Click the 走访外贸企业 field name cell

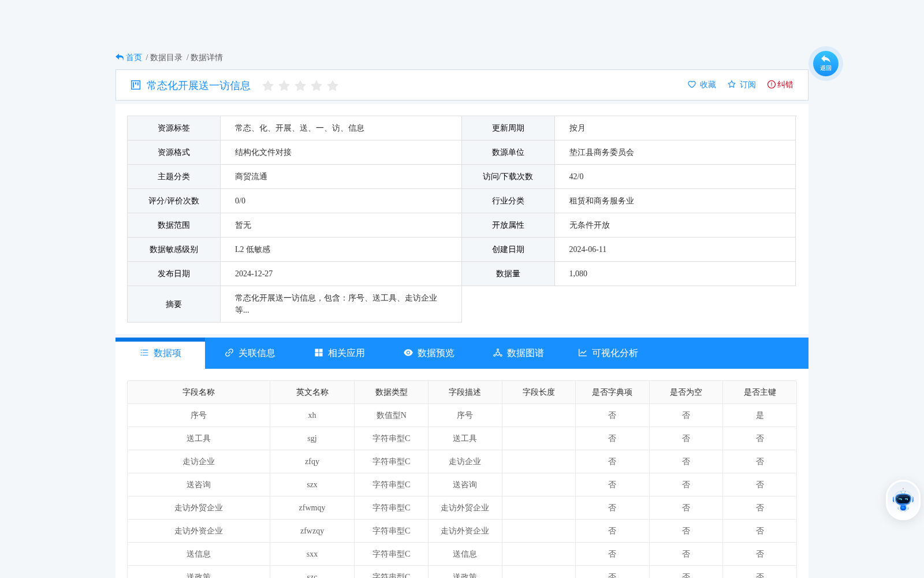(199, 508)
